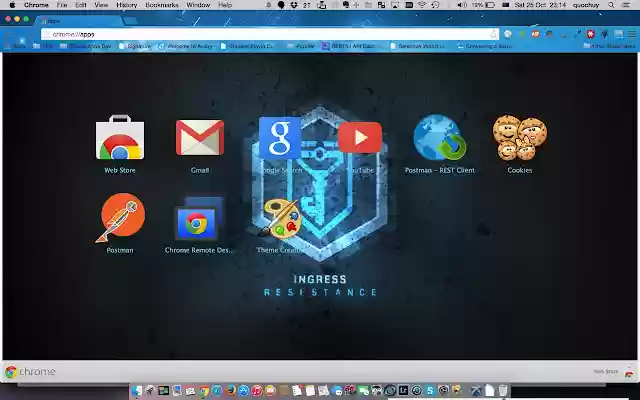This screenshot has height=400, width=640.
Task: Open Firefox from the dock
Action: (230, 391)
